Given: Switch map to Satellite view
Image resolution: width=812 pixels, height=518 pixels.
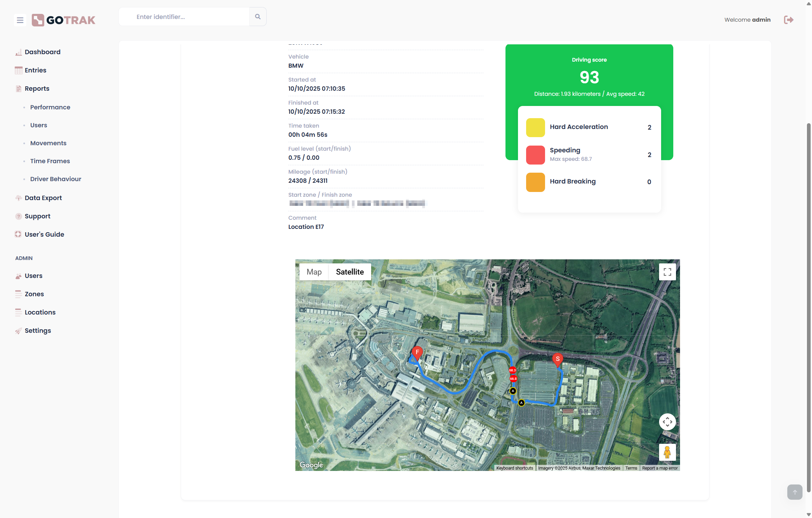Looking at the screenshot, I should 350,272.
